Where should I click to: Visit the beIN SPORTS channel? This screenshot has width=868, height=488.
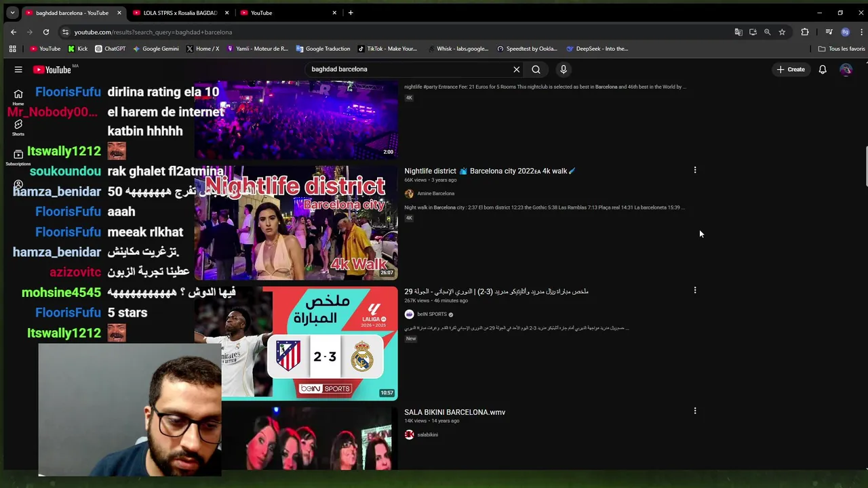coord(432,314)
